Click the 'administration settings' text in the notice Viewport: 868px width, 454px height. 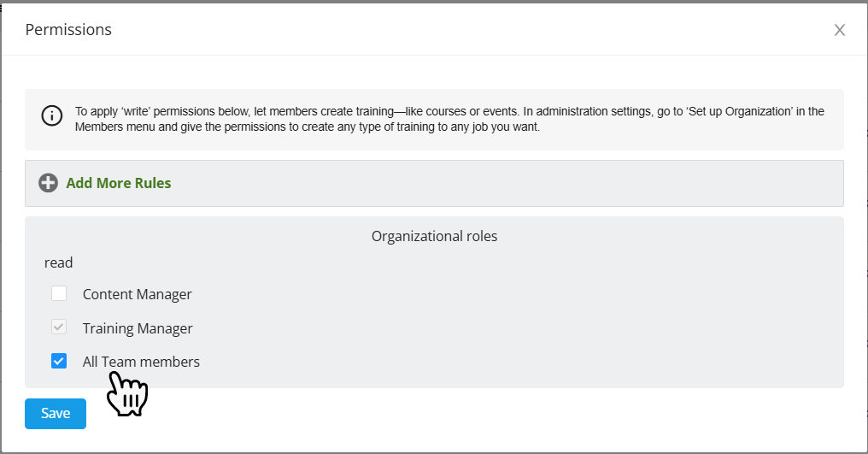tap(596, 111)
